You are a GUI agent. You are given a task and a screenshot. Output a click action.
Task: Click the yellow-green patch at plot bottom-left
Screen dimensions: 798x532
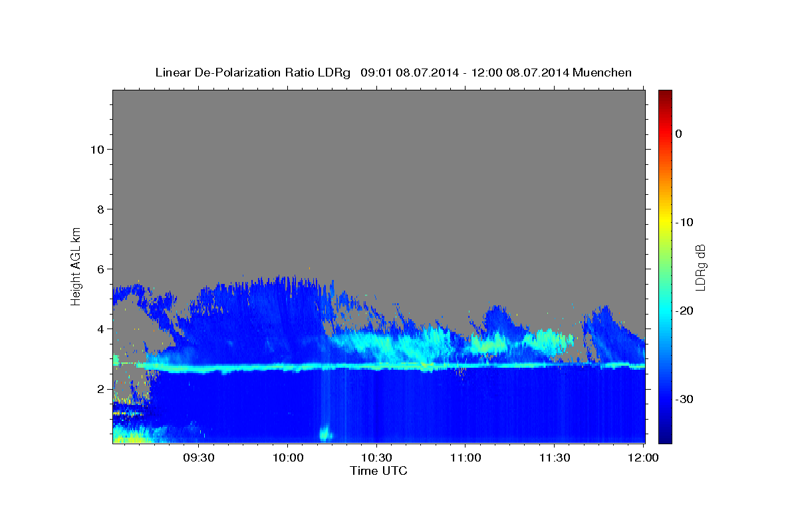[x=130, y=437]
